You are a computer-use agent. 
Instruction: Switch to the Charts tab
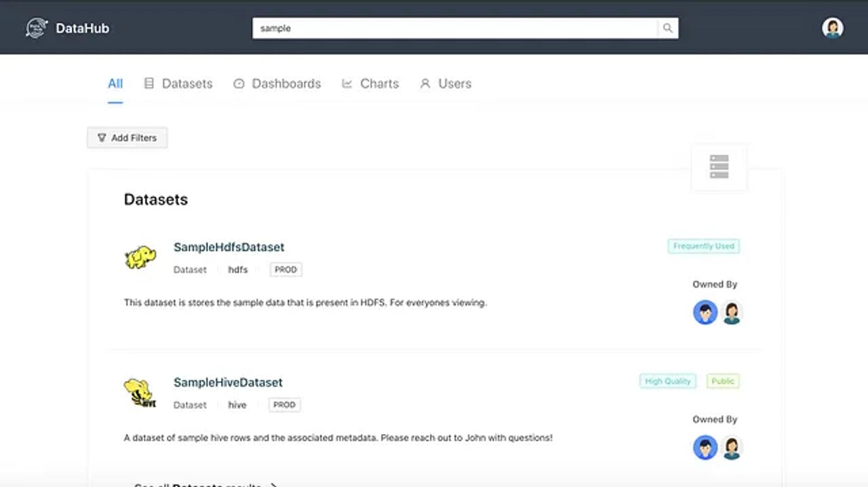[x=370, y=84]
